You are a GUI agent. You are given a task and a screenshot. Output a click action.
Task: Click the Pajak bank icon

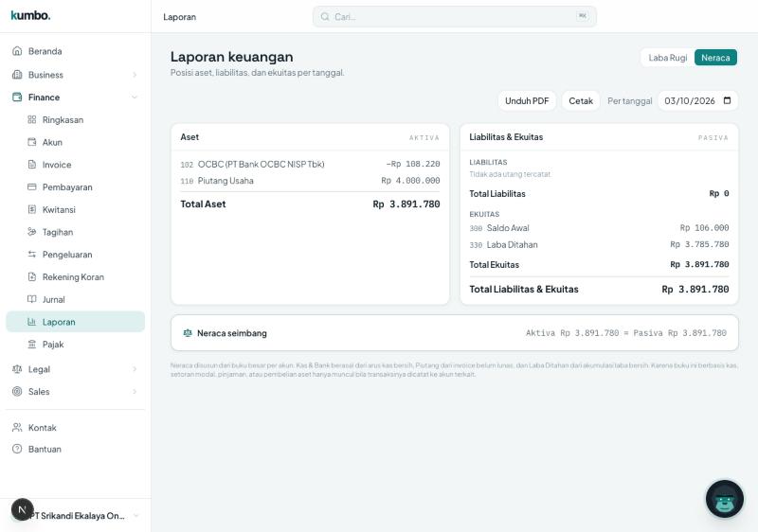tap(32, 344)
